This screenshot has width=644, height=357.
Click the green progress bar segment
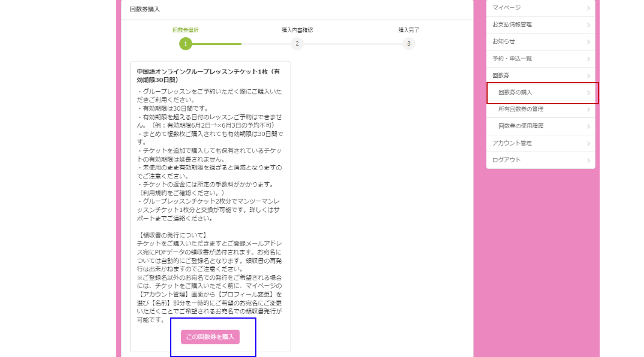217,44
